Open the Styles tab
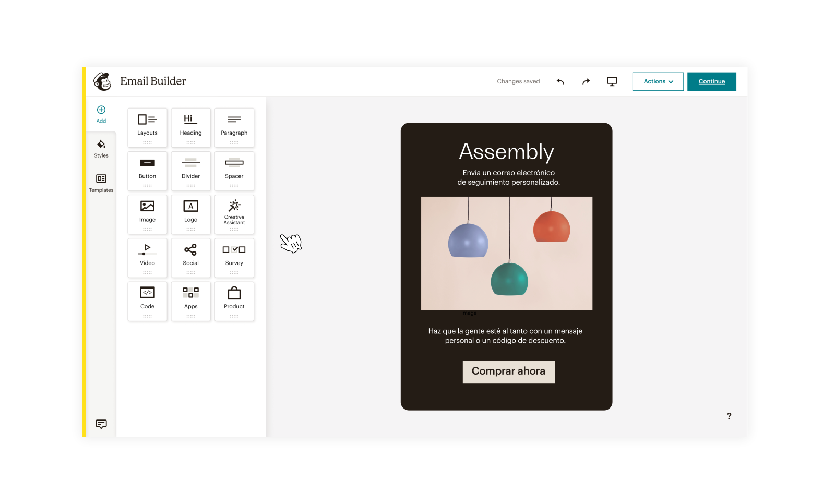835x504 pixels. [101, 148]
